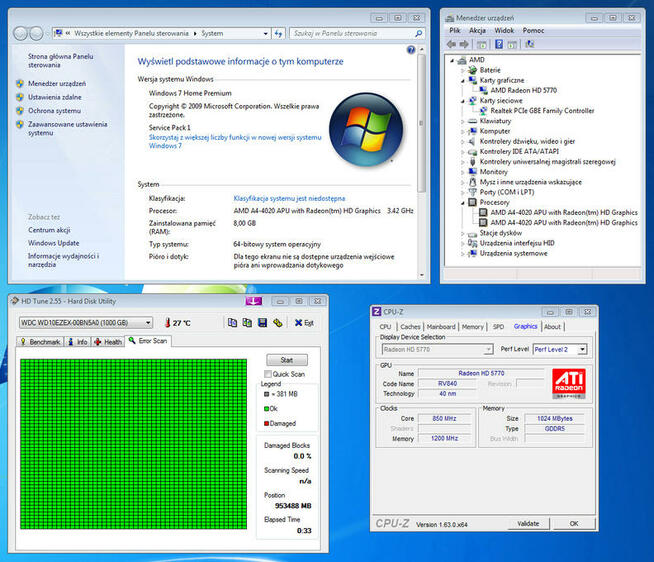Viewport: 654px width, 562px height.
Task: Open help question mark in System window
Action: coord(411,50)
